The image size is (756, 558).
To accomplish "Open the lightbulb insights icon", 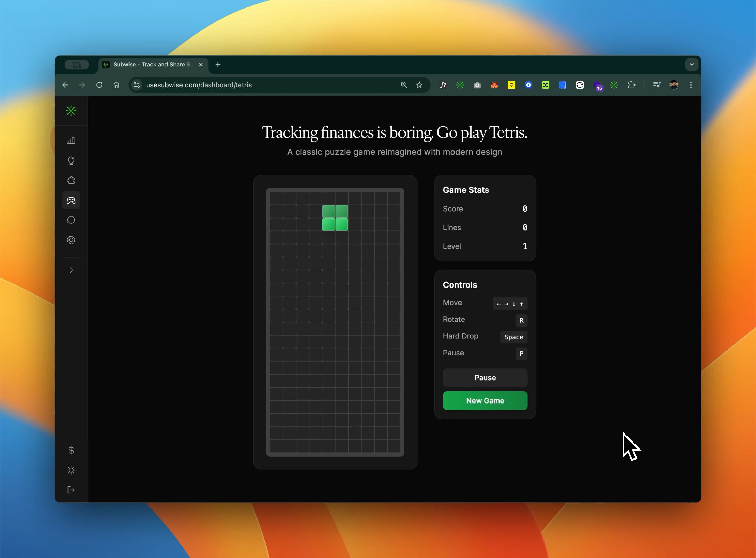I will (x=71, y=160).
